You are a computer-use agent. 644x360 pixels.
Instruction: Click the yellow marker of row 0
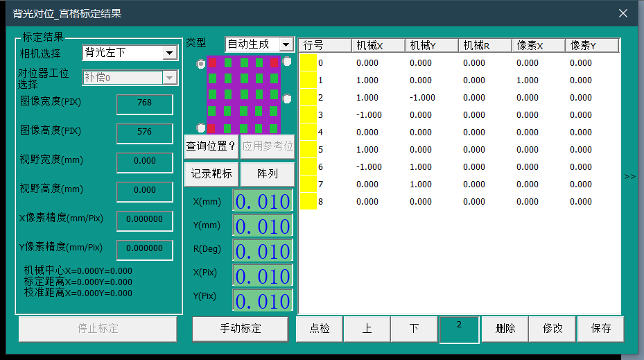point(308,63)
